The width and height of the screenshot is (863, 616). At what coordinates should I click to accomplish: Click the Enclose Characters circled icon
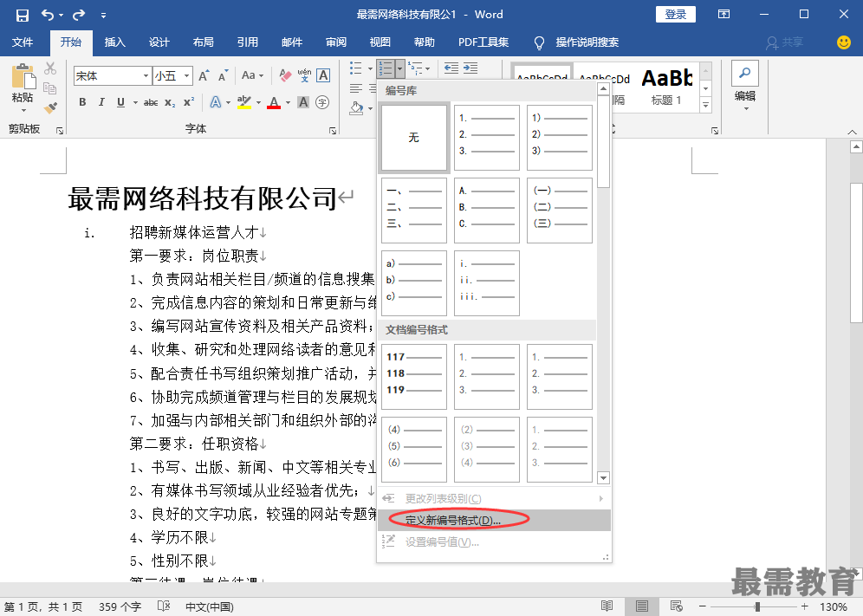[x=322, y=102]
